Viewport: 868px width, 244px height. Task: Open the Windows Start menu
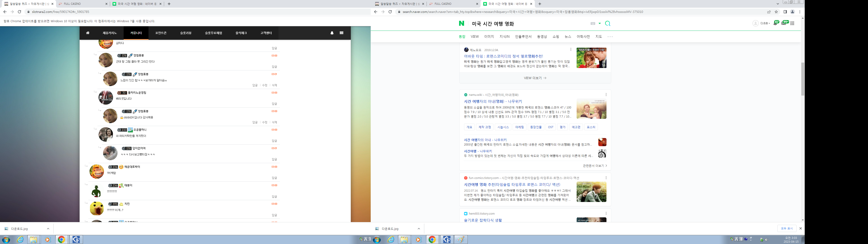pyautogui.click(x=6, y=240)
